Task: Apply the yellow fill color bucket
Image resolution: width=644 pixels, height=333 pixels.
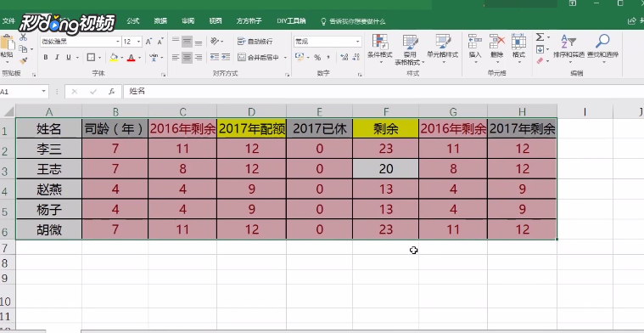Action: point(114,58)
